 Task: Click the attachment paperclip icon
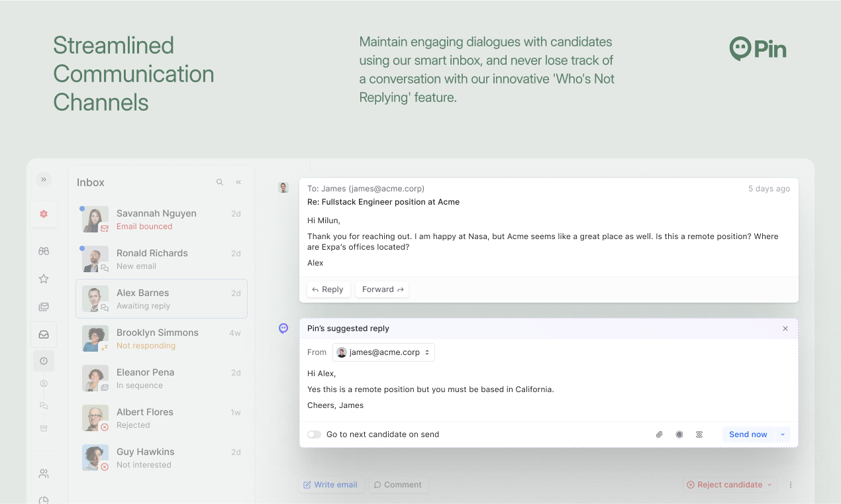[x=660, y=434]
